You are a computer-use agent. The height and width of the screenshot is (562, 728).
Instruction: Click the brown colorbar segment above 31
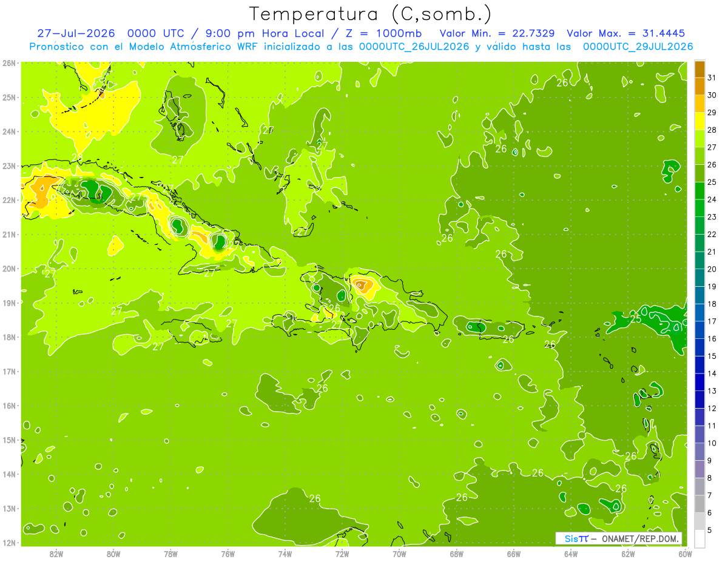pyautogui.click(x=699, y=70)
